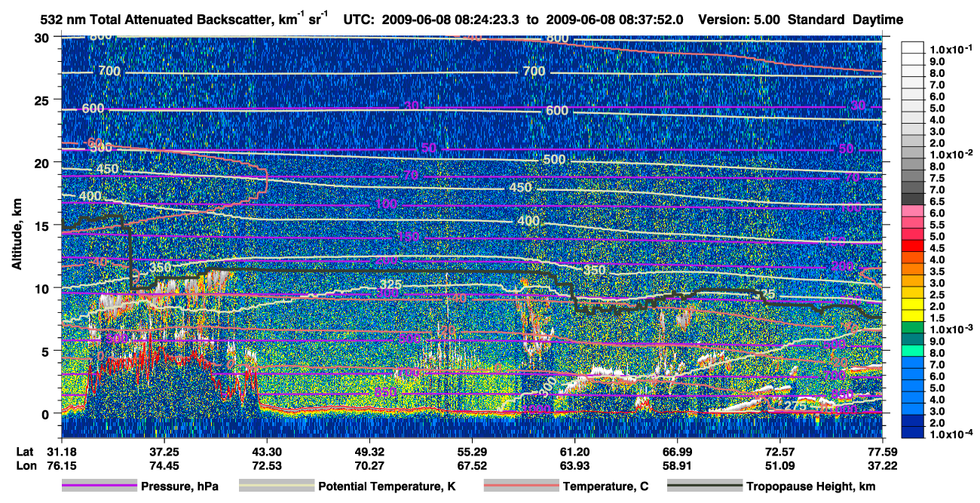
Task: Click the magenta Pressure legend line swatch
Action: pos(99,486)
